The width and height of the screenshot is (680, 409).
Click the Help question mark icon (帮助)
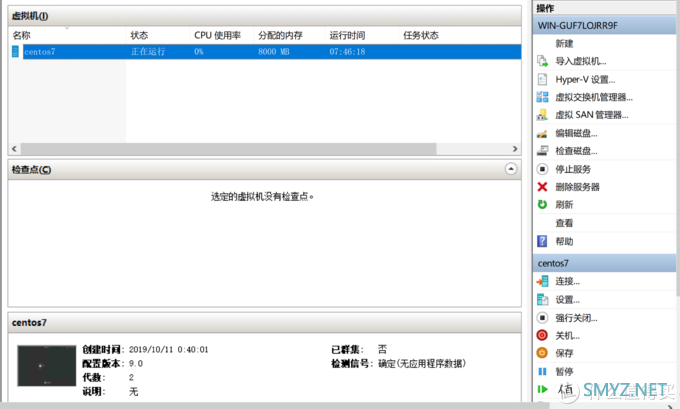click(x=542, y=241)
